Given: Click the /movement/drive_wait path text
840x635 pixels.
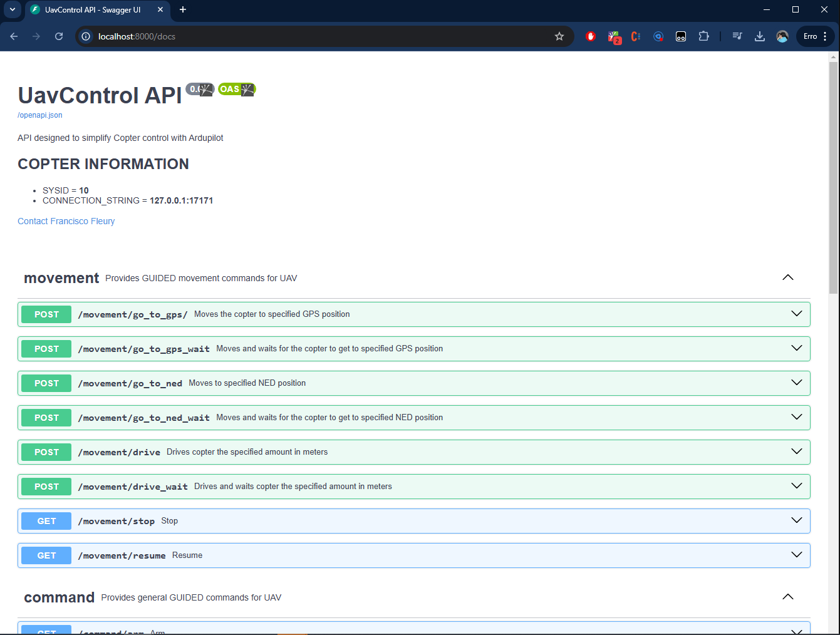Looking at the screenshot, I should click(133, 487).
